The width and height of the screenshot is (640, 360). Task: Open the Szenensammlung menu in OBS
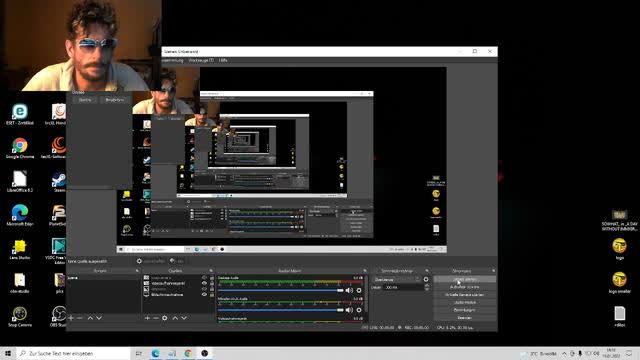[x=173, y=60]
